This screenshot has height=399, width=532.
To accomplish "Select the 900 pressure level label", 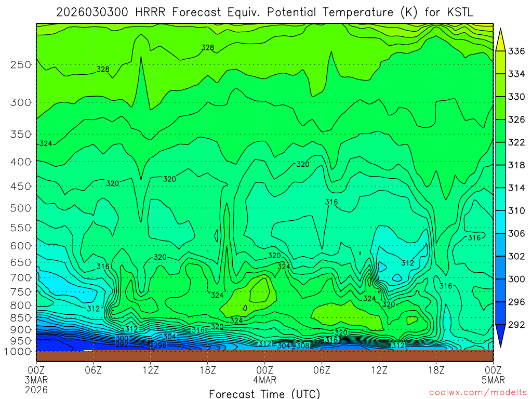I will [21, 329].
